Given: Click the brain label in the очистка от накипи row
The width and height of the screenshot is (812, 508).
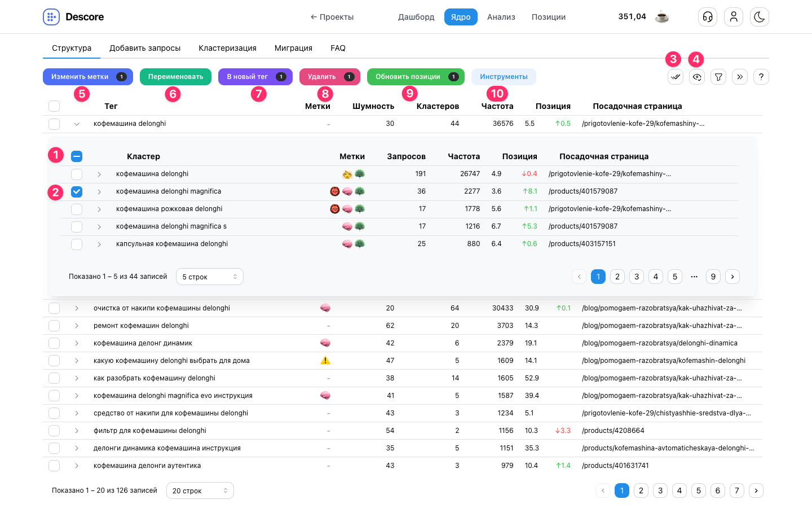Looking at the screenshot, I should (325, 308).
